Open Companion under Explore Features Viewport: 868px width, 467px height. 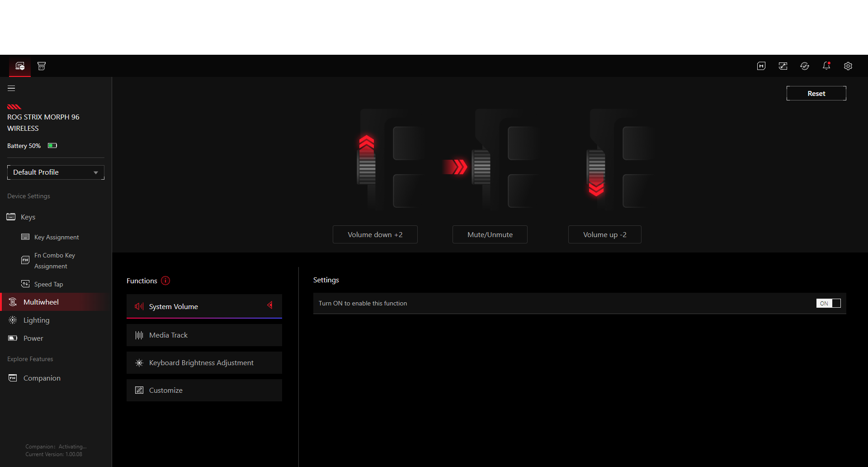pos(42,378)
